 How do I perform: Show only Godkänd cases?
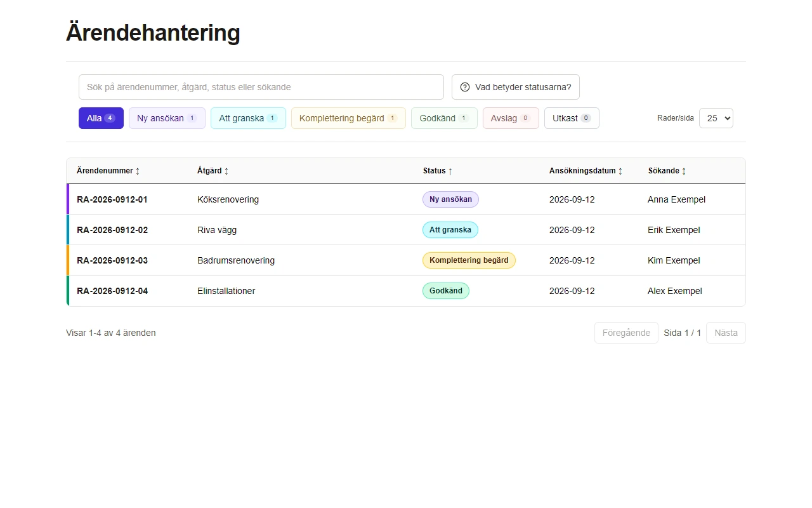click(x=444, y=118)
